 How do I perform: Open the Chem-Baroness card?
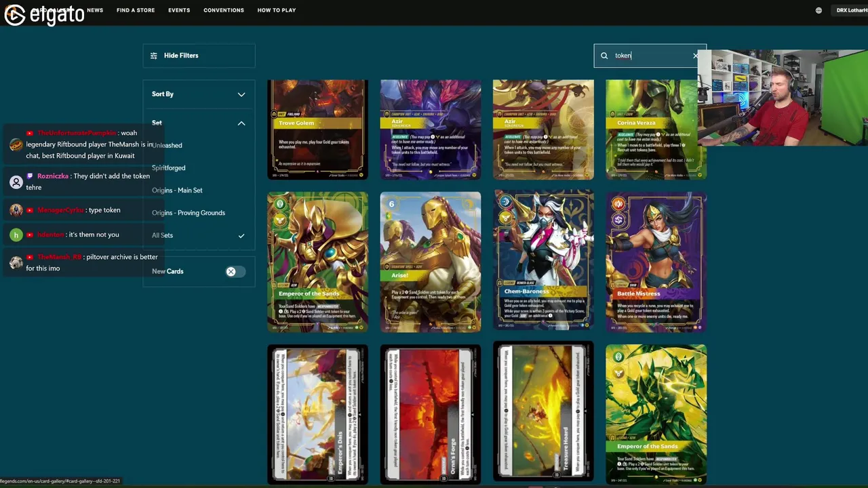[543, 262]
